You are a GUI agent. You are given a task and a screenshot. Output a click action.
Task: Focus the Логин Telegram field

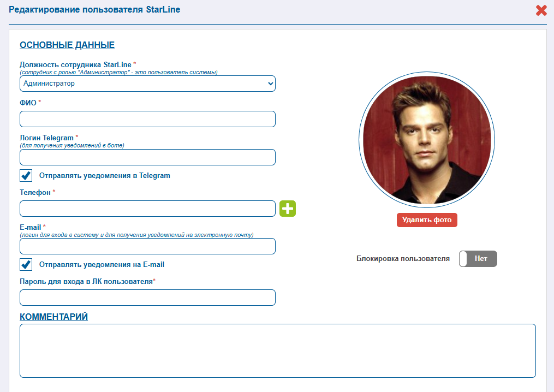point(147,157)
